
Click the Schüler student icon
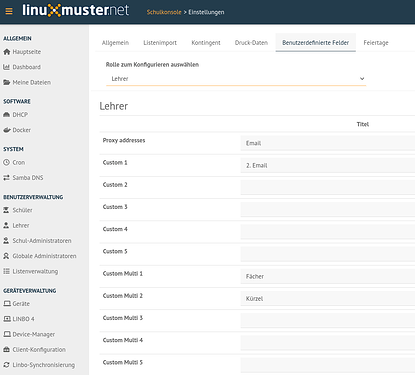(x=6, y=210)
